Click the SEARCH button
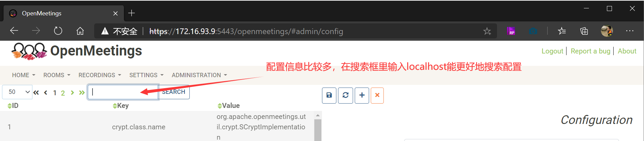Viewport: 644px width, 141px height. click(174, 92)
